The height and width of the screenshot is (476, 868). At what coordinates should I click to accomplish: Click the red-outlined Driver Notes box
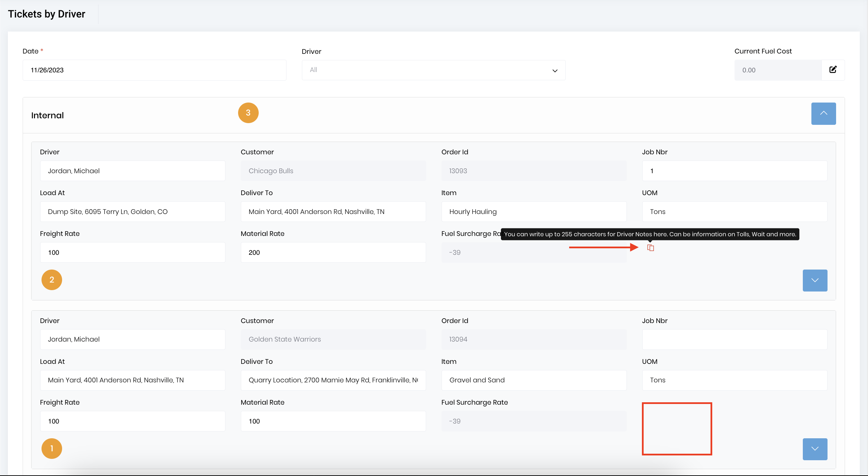pos(677,429)
